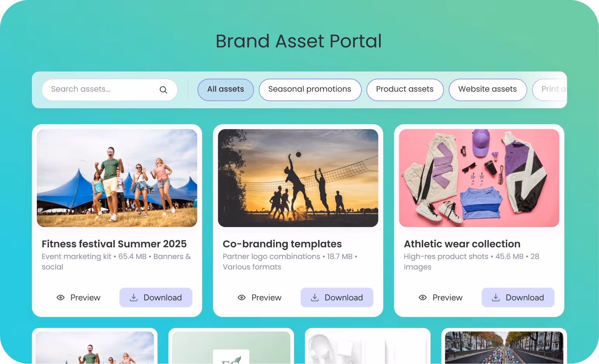The image size is (599, 364).
Task: Filter by Product assets
Action: [405, 90]
